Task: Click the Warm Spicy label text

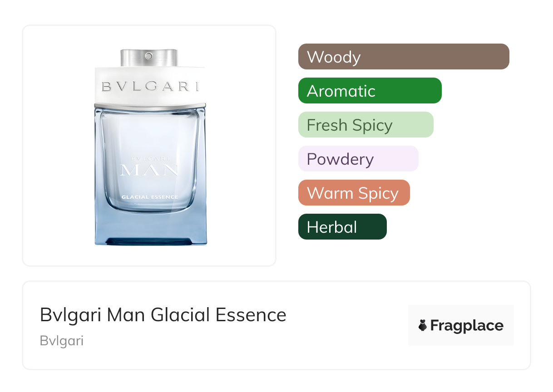Action: click(x=353, y=194)
